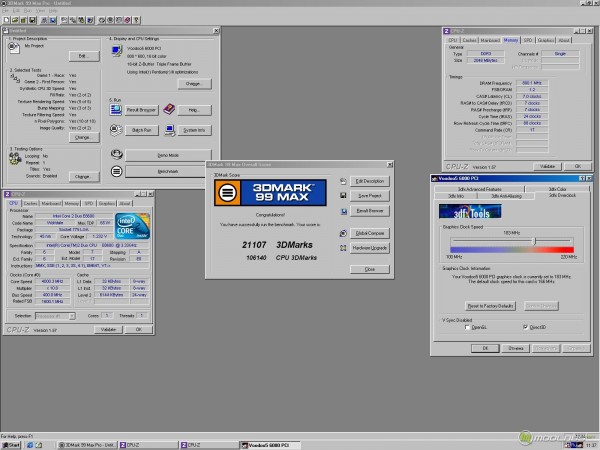Open the Help menu in menu bar
The width and height of the screenshot is (600, 450).
pyautogui.click(x=53, y=11)
